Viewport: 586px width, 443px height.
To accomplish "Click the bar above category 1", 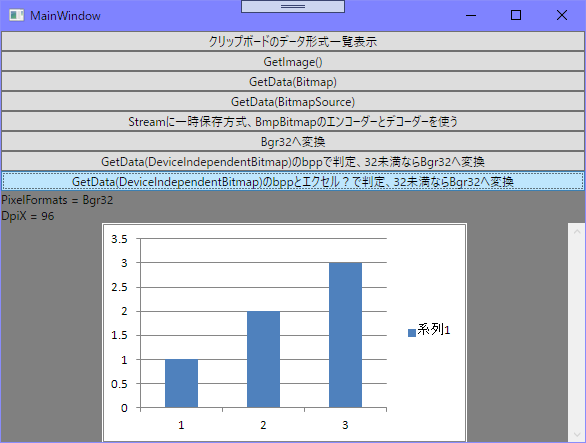I will (182, 383).
